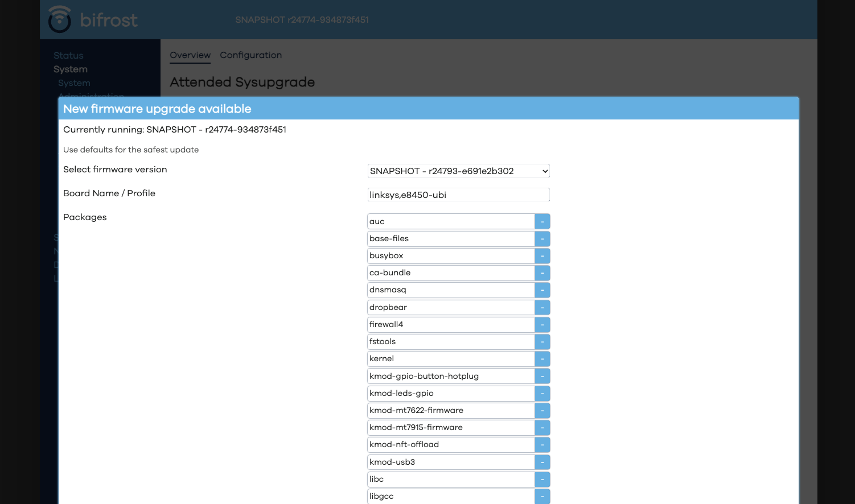Remove the firewall4 package

pyautogui.click(x=542, y=324)
